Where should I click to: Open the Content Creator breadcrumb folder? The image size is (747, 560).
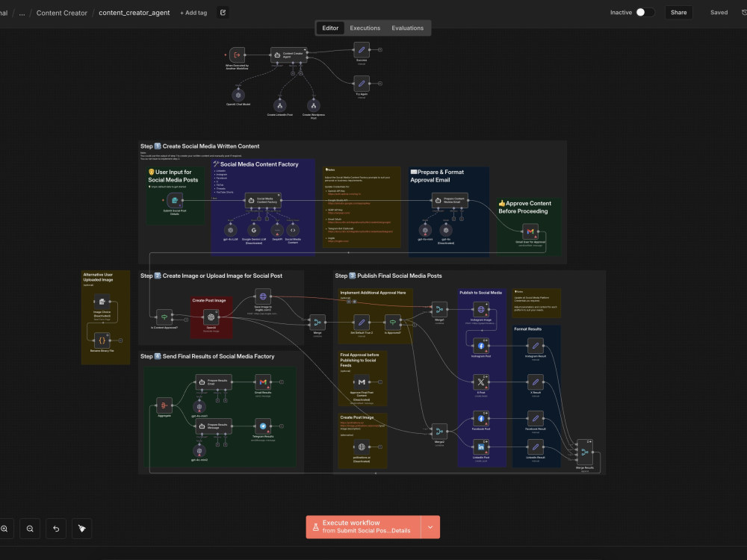[x=61, y=13]
